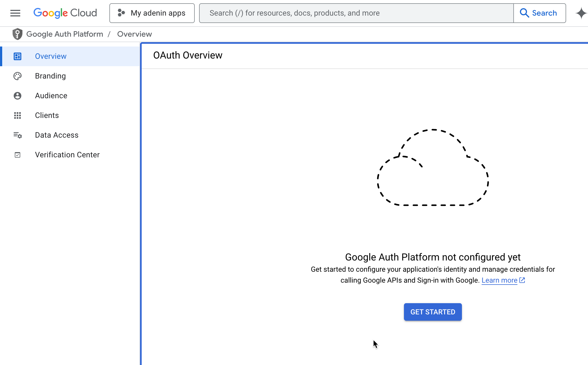Image resolution: width=588 pixels, height=365 pixels.
Task: Open the My adenin apps project picker
Action: [x=152, y=13]
